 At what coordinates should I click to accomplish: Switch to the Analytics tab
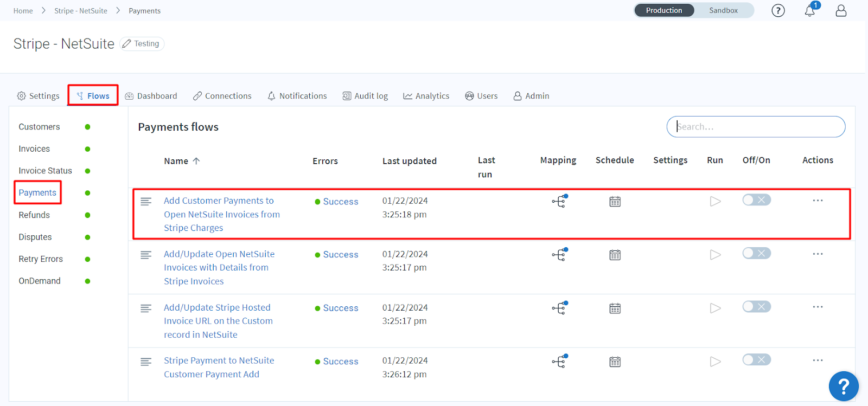[x=426, y=96]
